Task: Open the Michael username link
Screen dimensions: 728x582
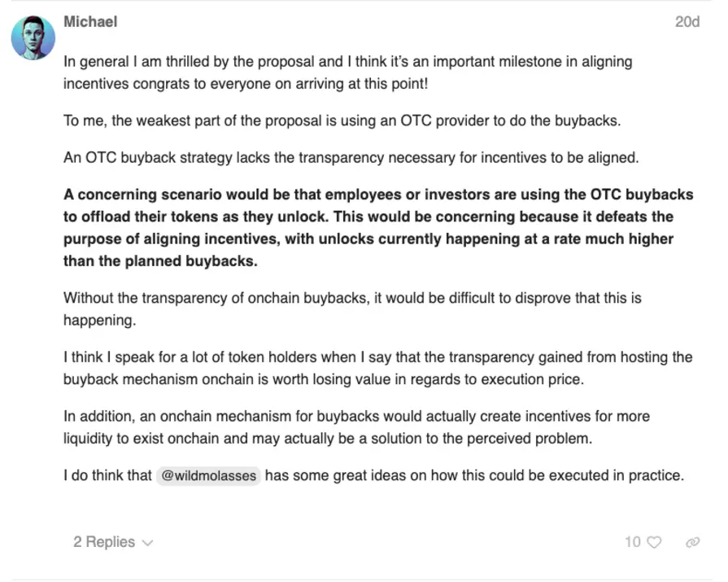Action: coord(90,21)
